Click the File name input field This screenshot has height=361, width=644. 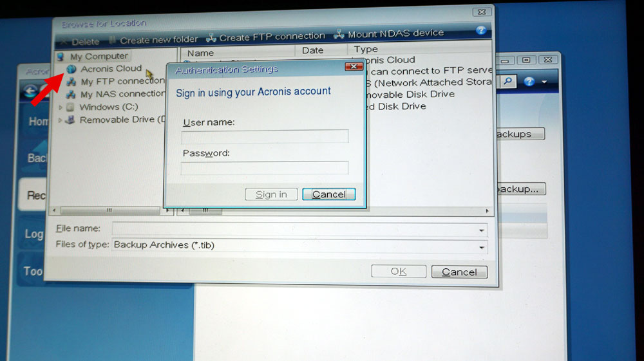point(300,230)
